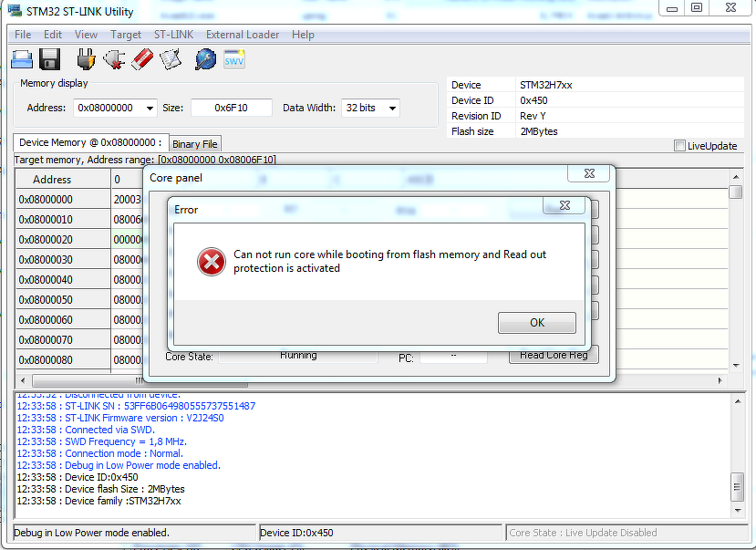Click the Connect to target plug icon
The image size is (756, 550).
(86, 59)
